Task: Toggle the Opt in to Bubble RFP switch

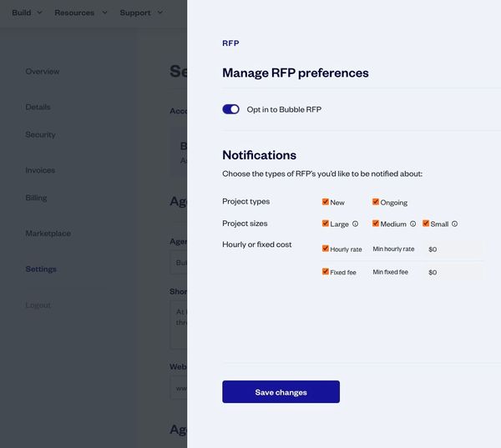Action: pos(230,109)
